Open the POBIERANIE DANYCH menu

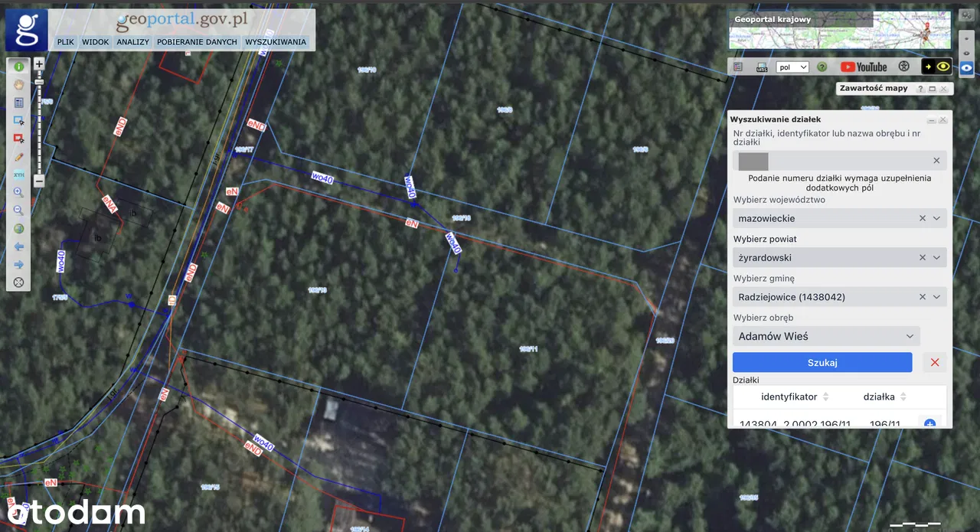click(x=197, y=42)
